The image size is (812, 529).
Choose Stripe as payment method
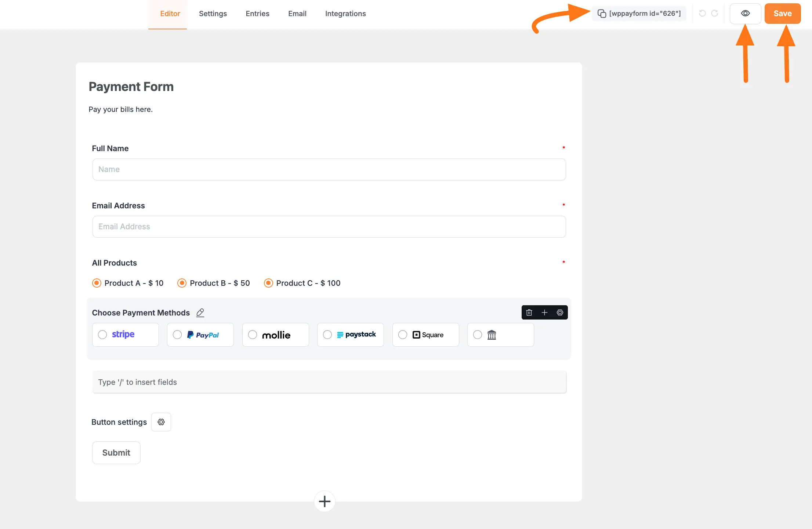point(102,335)
